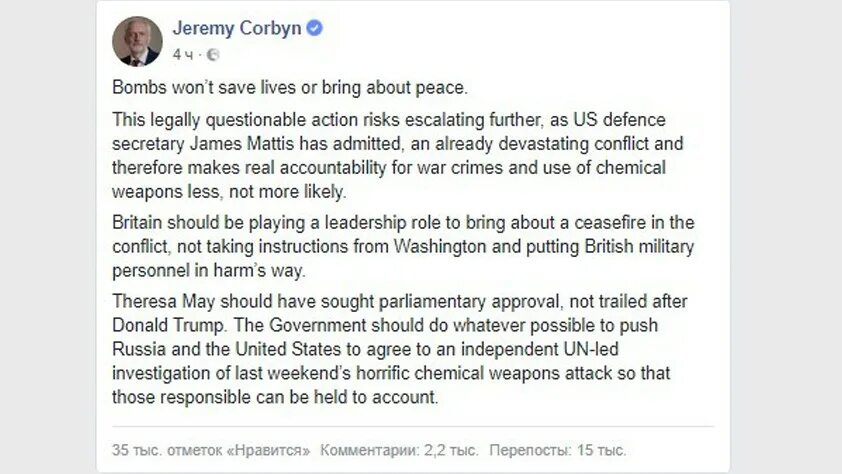Click the paragraph starting 'This legally questionable action'
842x474 pixels.
(x=397, y=155)
